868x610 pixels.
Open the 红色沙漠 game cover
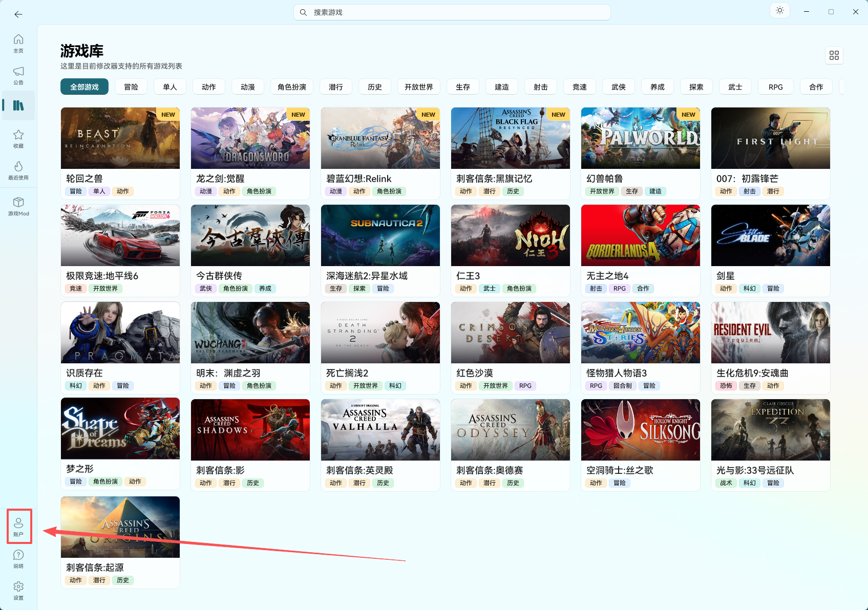tap(511, 333)
